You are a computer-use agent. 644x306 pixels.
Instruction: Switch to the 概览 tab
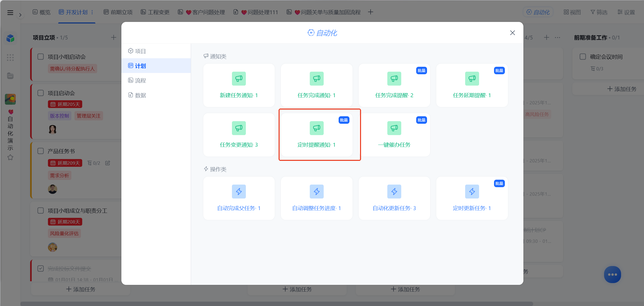click(x=42, y=12)
